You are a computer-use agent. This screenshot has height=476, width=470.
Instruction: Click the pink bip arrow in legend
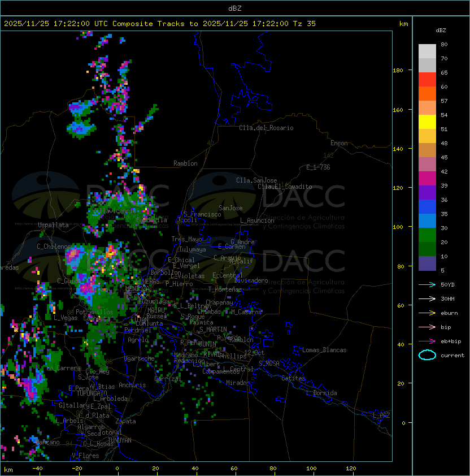[427, 327]
